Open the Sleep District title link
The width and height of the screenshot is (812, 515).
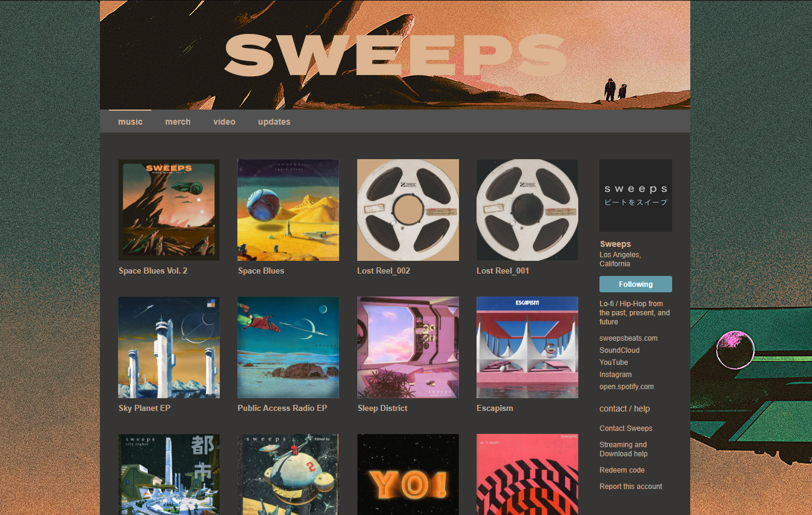point(383,408)
